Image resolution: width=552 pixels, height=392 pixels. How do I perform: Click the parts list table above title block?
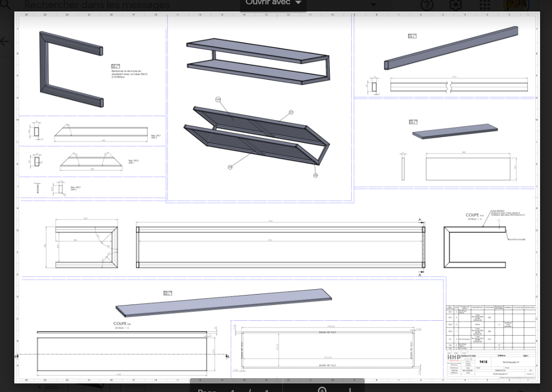point(490,328)
